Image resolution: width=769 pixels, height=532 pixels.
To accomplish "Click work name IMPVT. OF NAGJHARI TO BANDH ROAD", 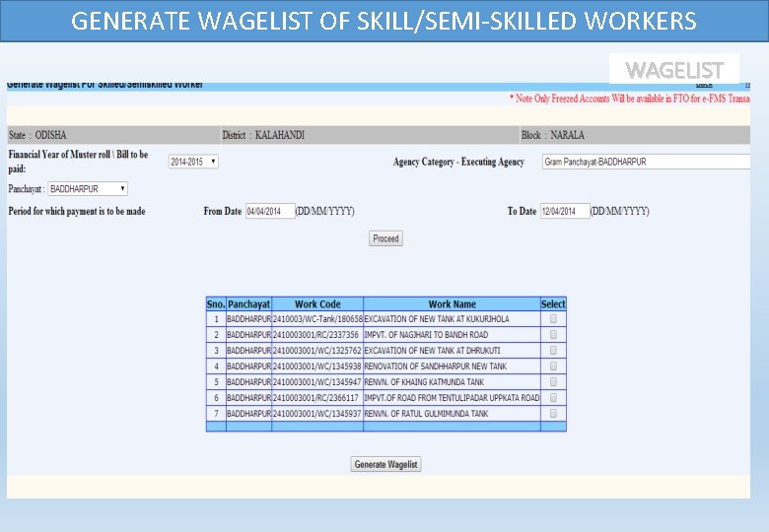I will coord(426,335).
